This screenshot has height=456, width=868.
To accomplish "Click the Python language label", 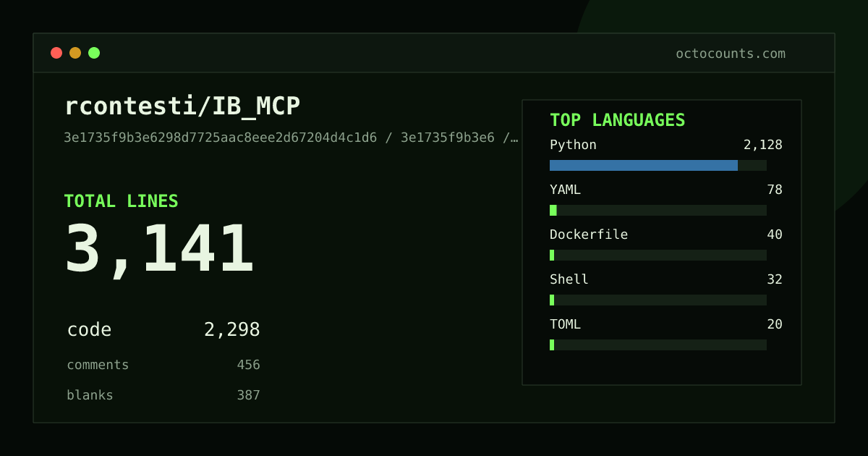I will tap(573, 145).
